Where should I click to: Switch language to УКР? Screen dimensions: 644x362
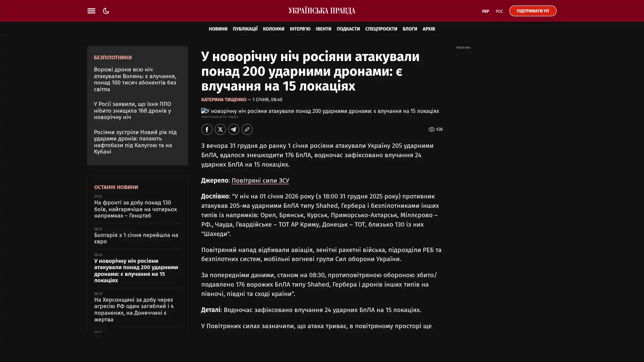(485, 11)
